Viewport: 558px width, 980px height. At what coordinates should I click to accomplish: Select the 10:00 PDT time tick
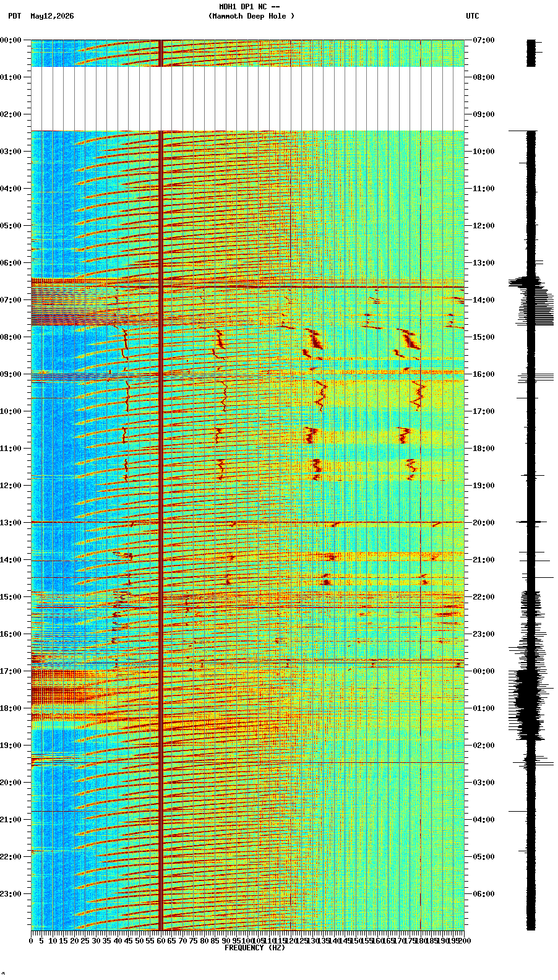[11, 411]
